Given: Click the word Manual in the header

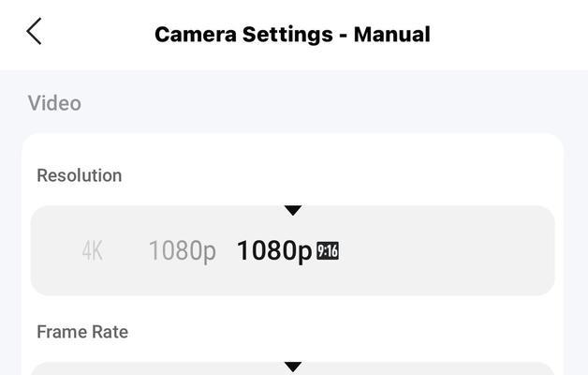Looking at the screenshot, I should [392, 34].
